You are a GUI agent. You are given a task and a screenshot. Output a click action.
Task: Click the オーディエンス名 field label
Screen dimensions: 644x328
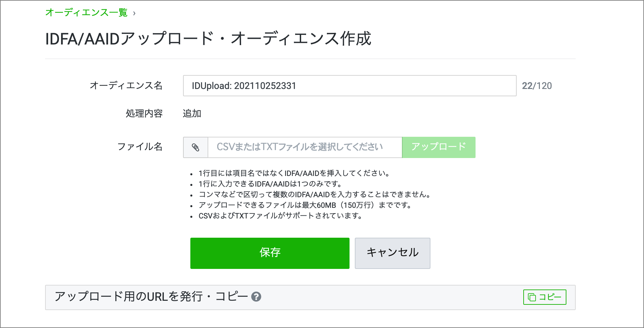(x=126, y=86)
